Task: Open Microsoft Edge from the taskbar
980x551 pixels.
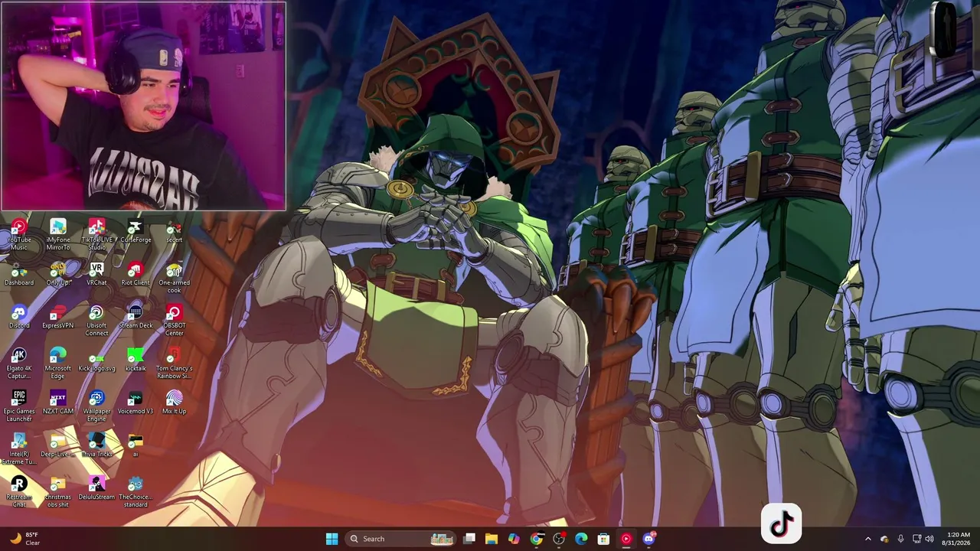Action: 581,539
